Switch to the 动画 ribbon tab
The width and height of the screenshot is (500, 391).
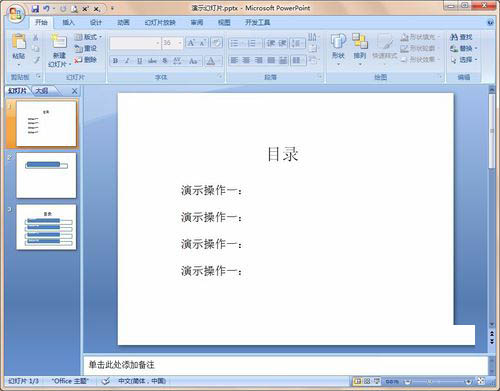(x=123, y=22)
